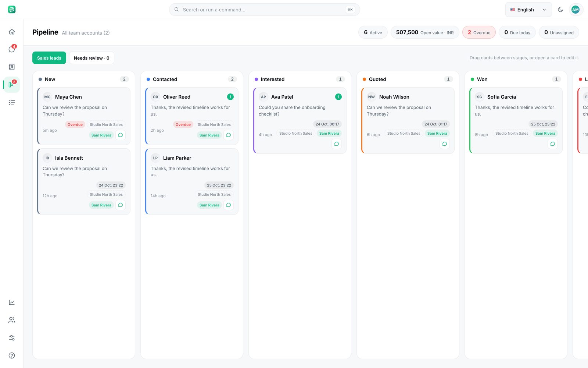Open the Home sidebar icon
Screen dimensions: 588x368
point(12,32)
